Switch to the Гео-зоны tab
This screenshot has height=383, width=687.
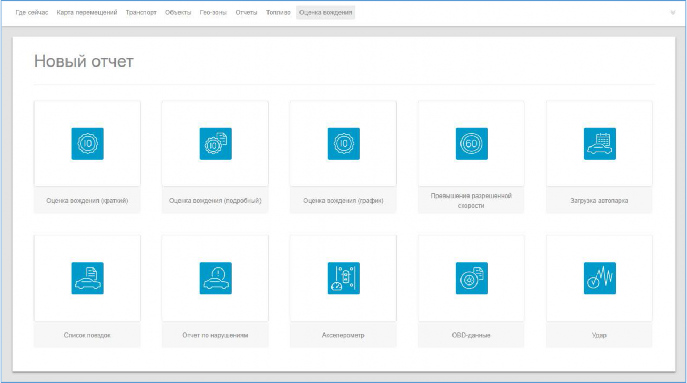point(213,13)
